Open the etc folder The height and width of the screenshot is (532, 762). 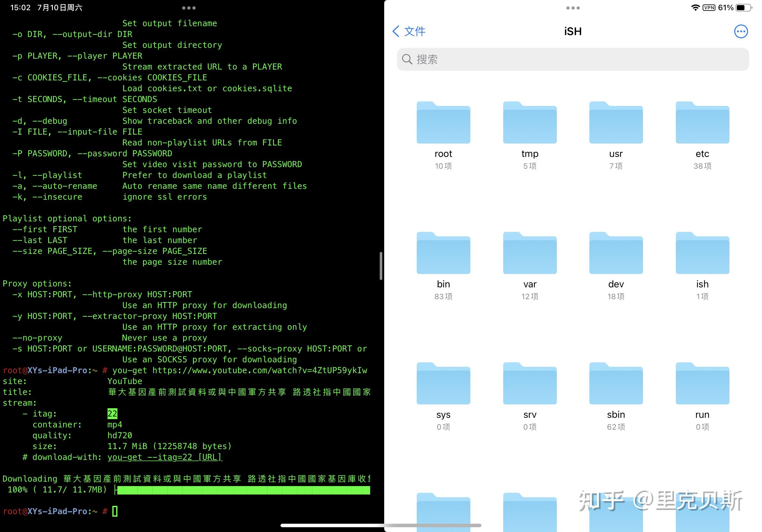(702, 123)
